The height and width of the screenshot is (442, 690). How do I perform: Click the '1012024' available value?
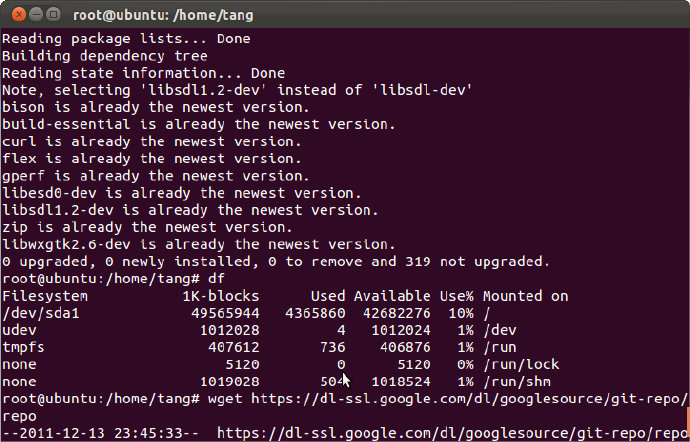click(x=401, y=331)
